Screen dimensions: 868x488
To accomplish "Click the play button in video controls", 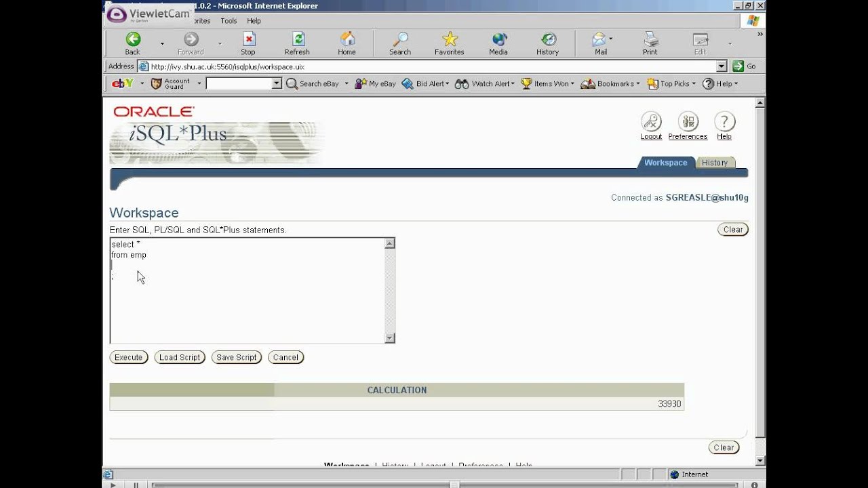I will click(113, 485).
